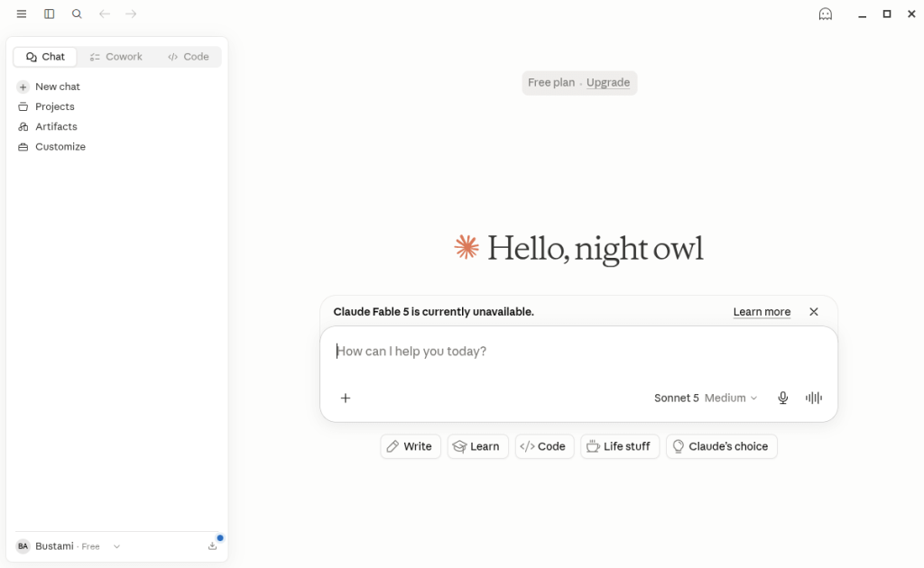Click the search magnifier icon
This screenshot has height=568, width=924.
[77, 14]
